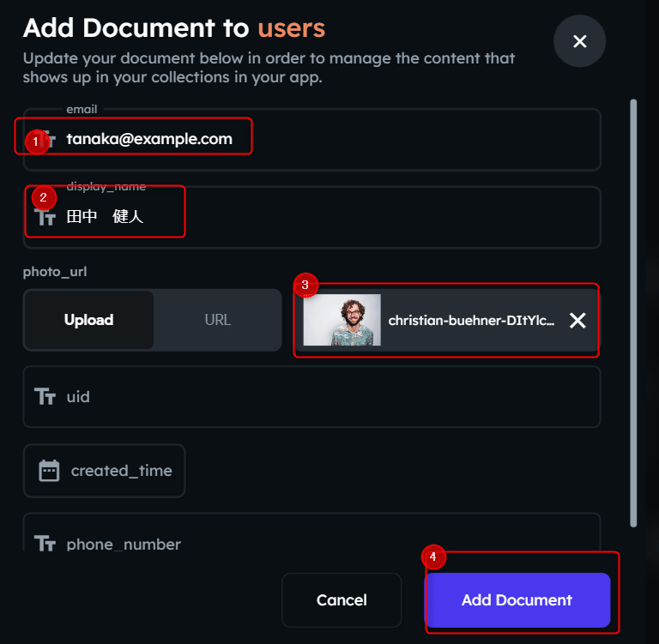Click the calendar icon for created_time
659x644 pixels.
pos(49,471)
